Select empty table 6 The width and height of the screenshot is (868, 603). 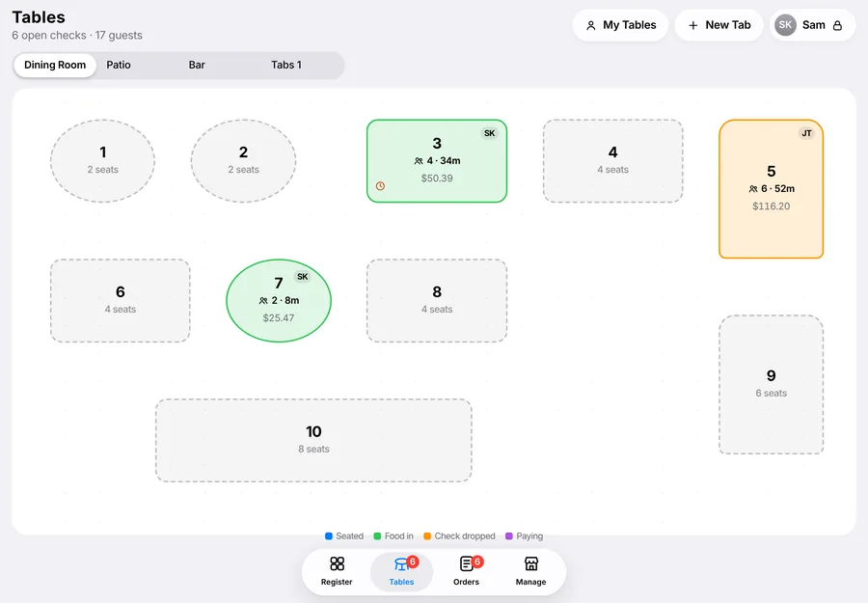pos(121,301)
